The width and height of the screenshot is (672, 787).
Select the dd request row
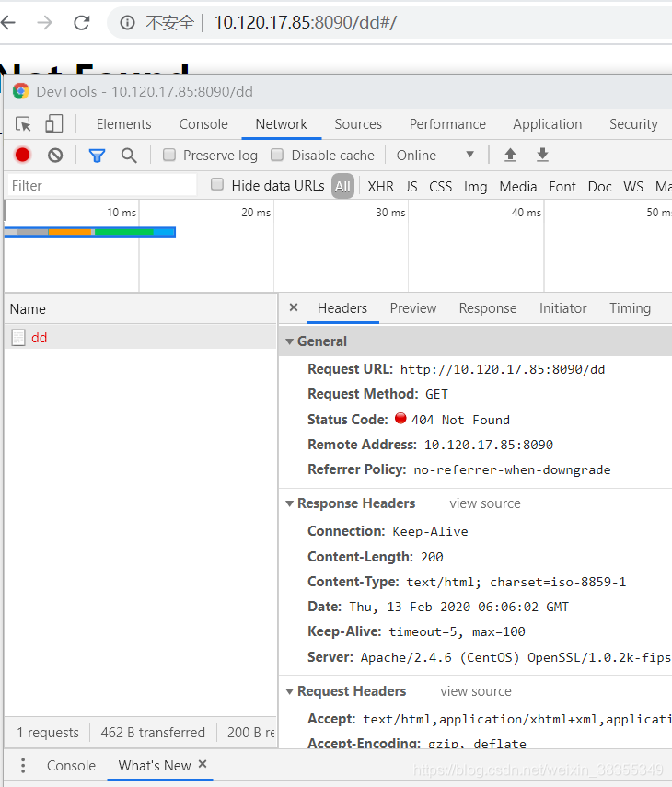[141, 337]
